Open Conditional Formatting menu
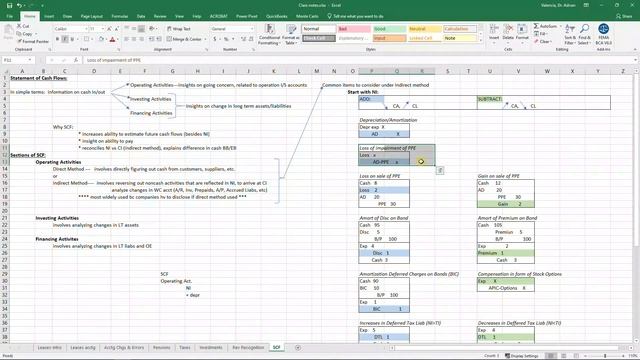The width and height of the screenshot is (640, 360). [x=269, y=34]
